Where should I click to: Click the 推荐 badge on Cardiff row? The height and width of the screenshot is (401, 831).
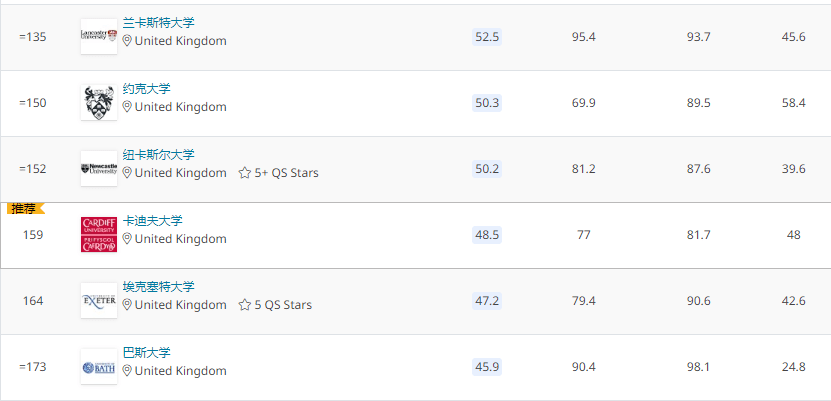[26, 209]
